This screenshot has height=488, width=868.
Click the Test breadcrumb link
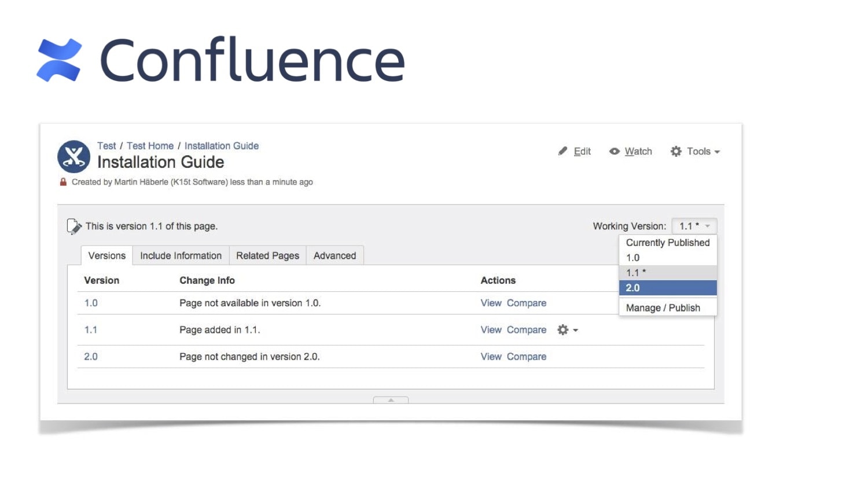[x=106, y=146]
